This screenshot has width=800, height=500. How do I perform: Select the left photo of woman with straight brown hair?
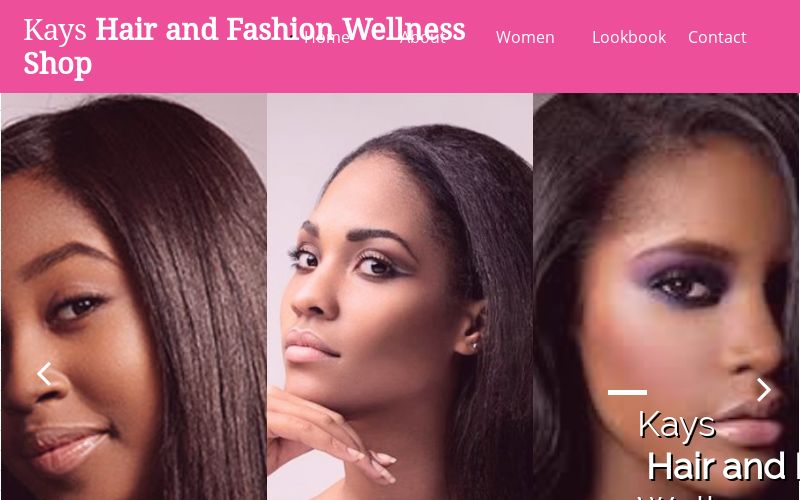click(x=134, y=296)
